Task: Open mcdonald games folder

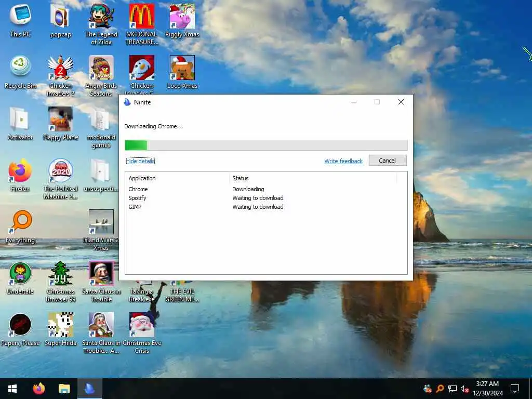Action: (x=101, y=127)
